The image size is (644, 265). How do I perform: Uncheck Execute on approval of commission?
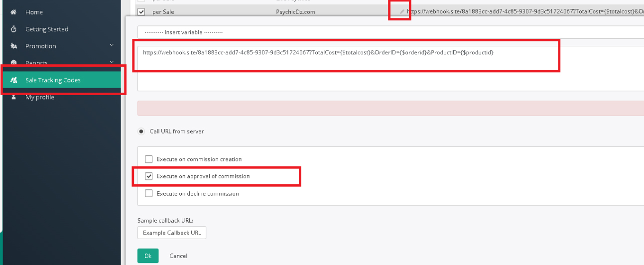click(148, 176)
